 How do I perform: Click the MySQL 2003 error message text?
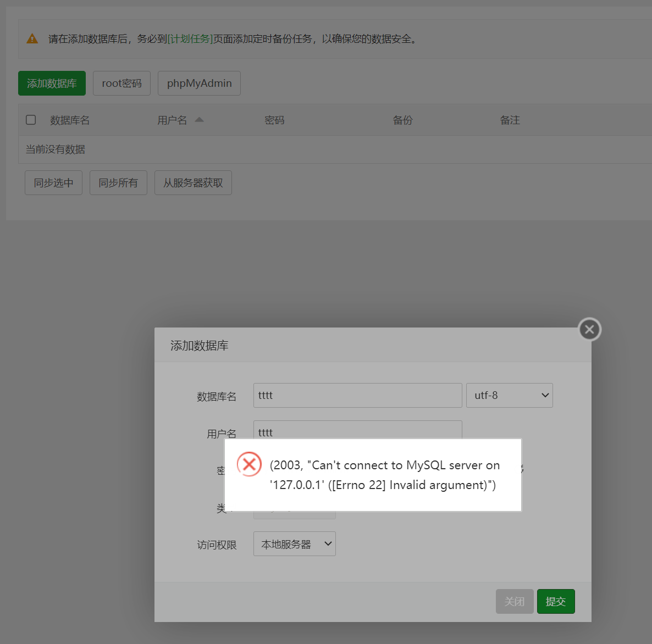tap(385, 475)
